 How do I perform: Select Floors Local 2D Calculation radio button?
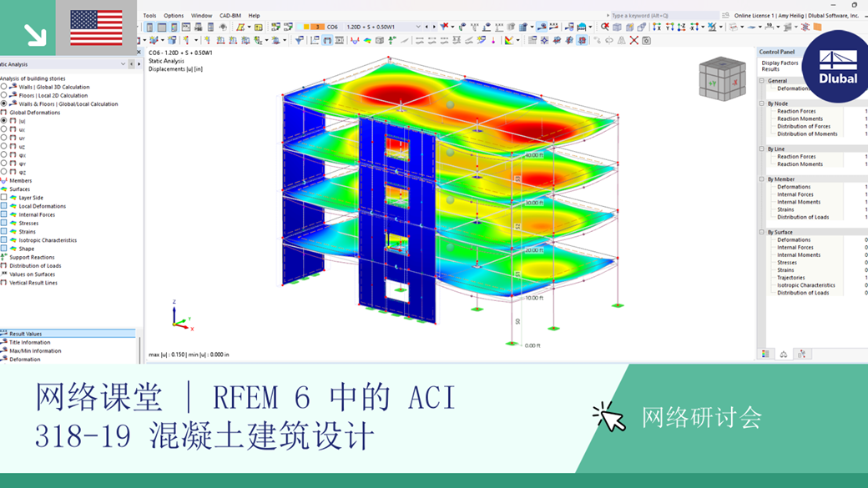coord(4,95)
